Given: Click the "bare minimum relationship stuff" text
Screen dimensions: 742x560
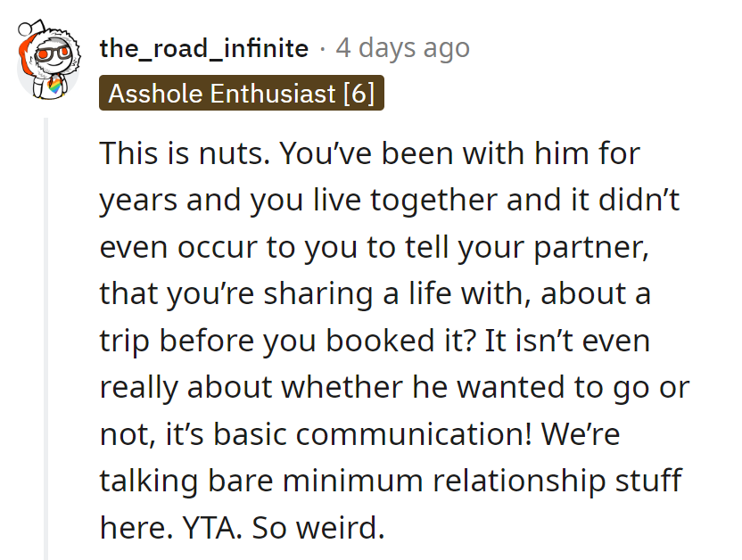Looking at the screenshot, I should pos(391,482).
